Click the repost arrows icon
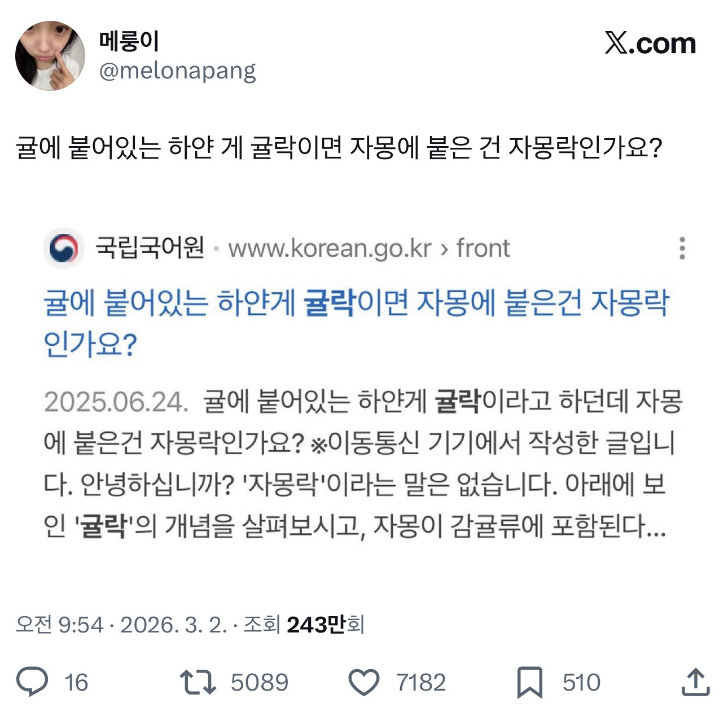The image size is (728, 725). tap(198, 682)
